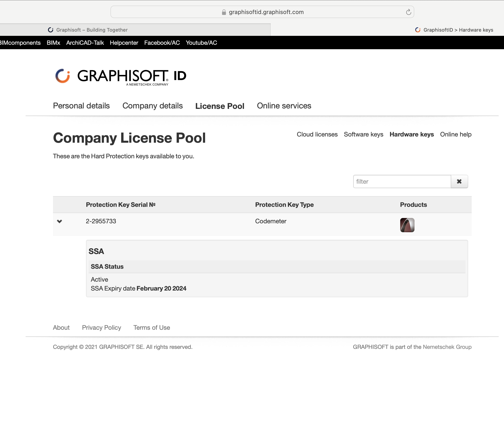The height and width of the screenshot is (421, 504).
Task: Open the ArchiCAD-Talk bookmark
Action: 85,43
